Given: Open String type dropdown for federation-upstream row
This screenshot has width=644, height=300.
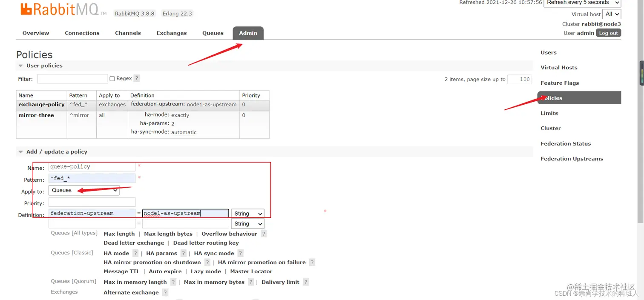Looking at the screenshot, I should pos(247,214).
